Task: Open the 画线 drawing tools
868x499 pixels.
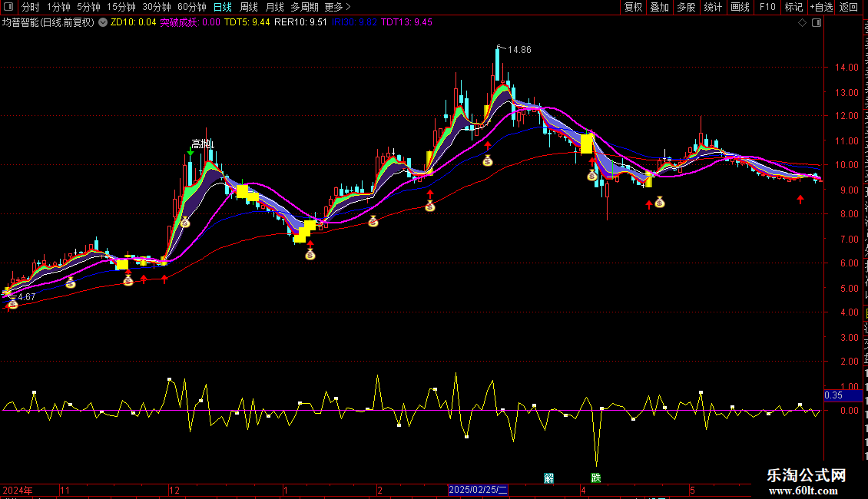Action: (740, 7)
